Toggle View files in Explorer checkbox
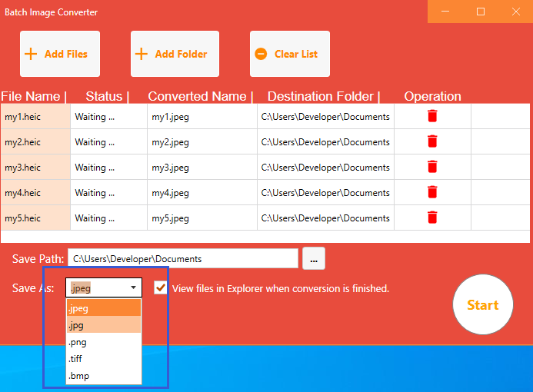Viewport: 533px width, 392px height. click(x=160, y=287)
